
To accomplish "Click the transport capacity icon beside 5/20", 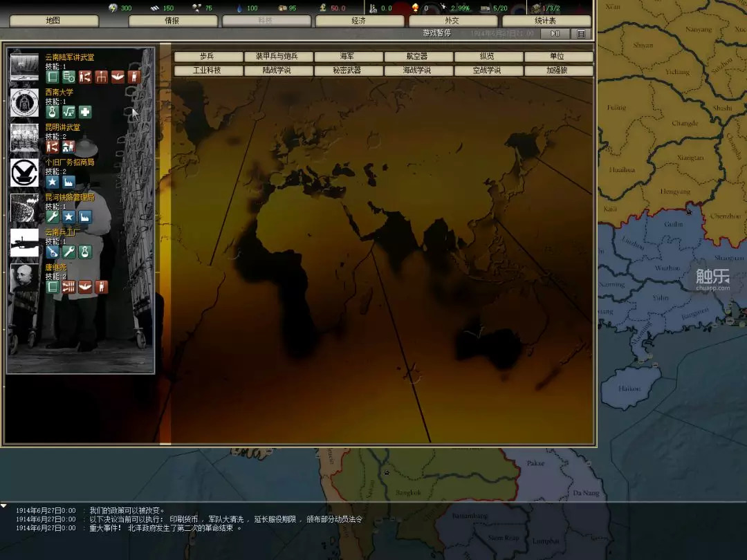I will point(485,8).
